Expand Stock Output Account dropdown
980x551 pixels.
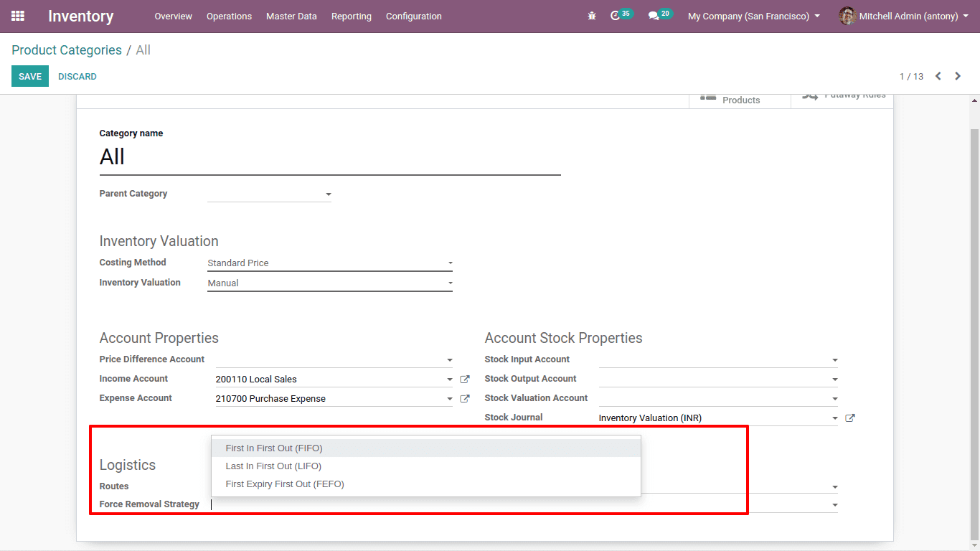point(835,380)
